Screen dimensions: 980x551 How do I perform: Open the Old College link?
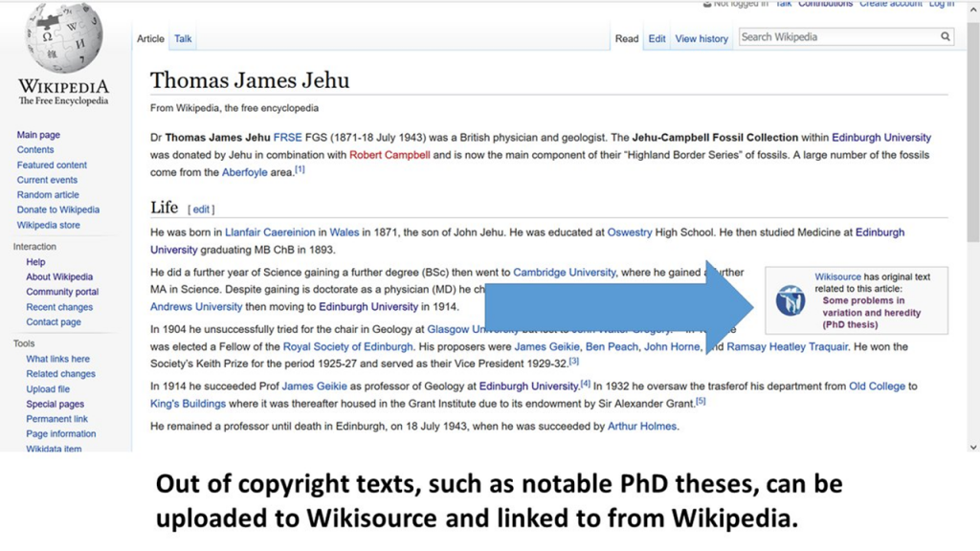click(x=877, y=386)
